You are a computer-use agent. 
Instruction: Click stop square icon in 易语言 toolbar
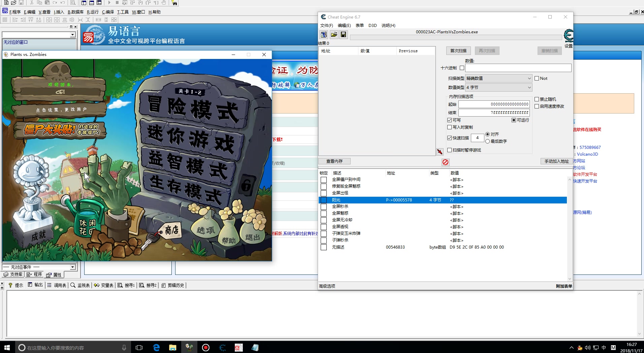[117, 3]
